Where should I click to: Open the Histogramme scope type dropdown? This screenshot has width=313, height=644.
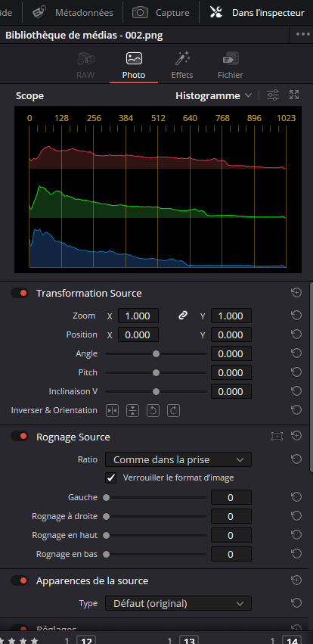click(213, 95)
